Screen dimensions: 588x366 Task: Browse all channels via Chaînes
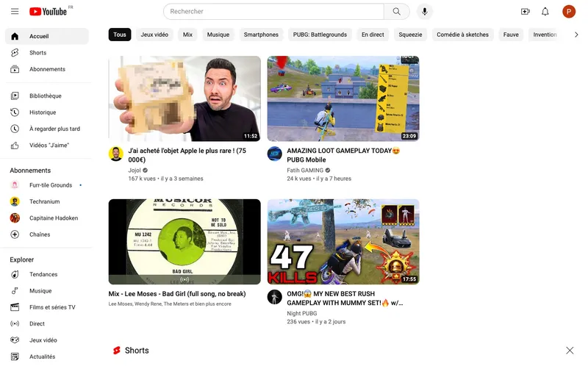(40, 234)
